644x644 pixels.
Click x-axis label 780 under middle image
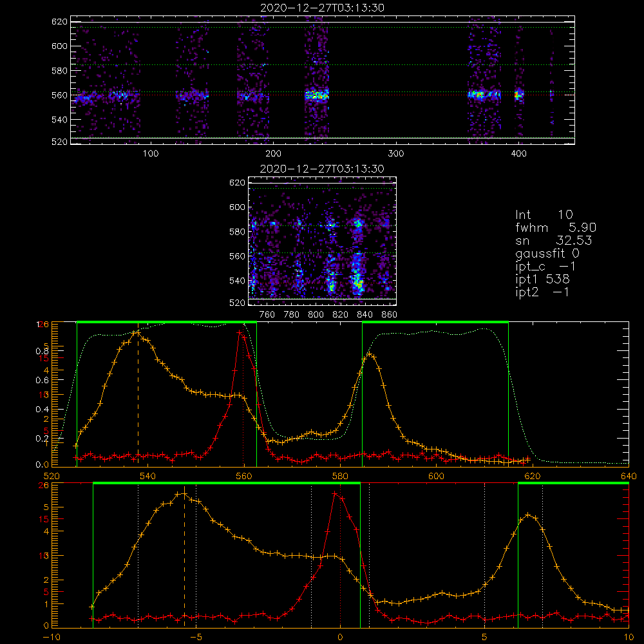[x=292, y=315]
